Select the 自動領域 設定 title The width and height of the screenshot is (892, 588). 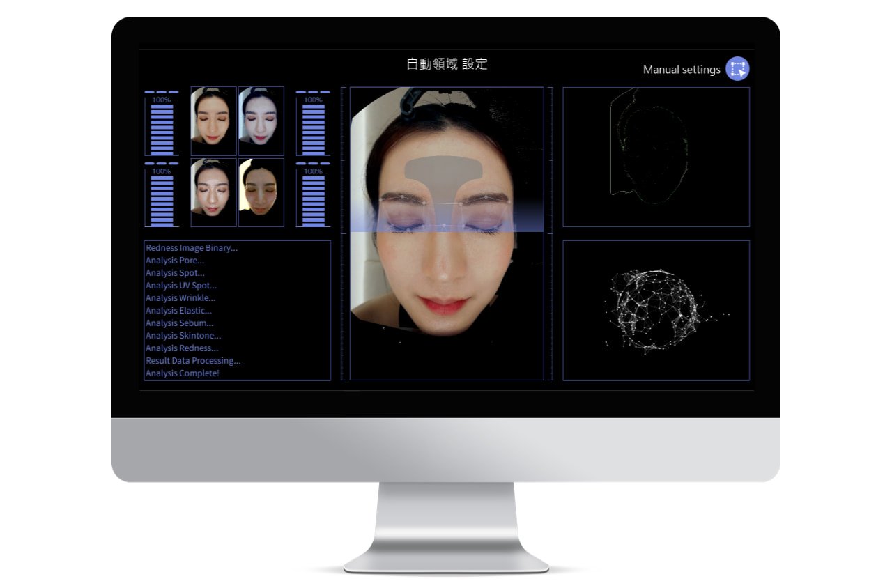447,64
